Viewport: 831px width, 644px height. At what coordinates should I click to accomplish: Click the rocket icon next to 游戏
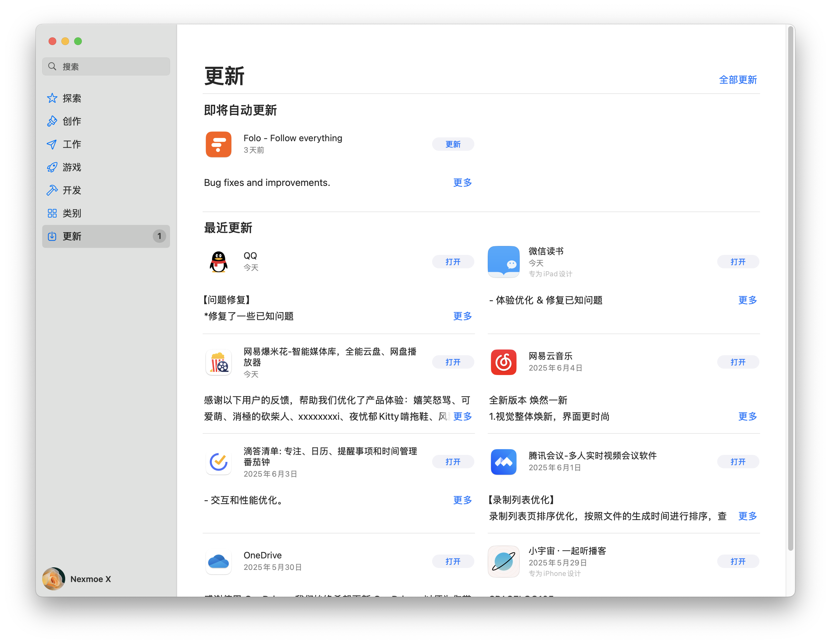point(52,167)
